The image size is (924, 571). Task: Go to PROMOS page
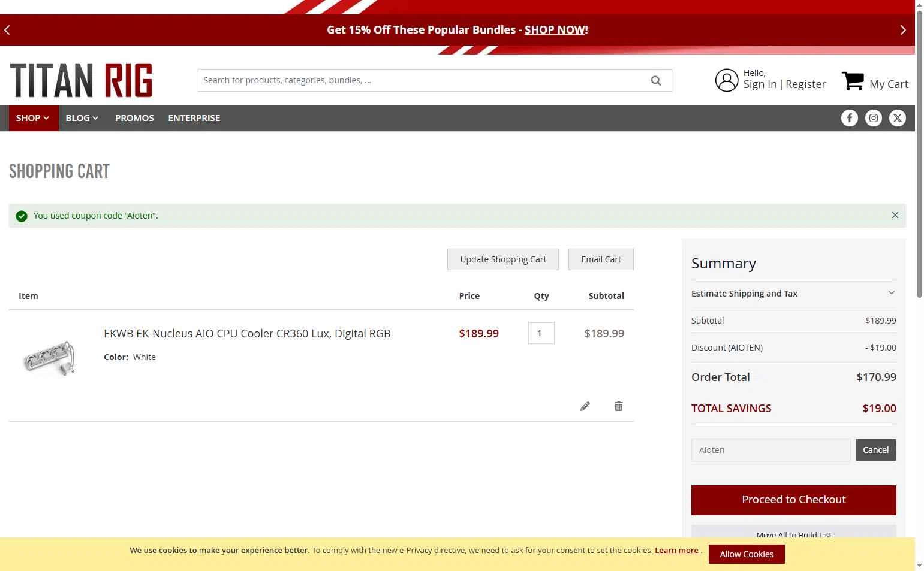[134, 118]
